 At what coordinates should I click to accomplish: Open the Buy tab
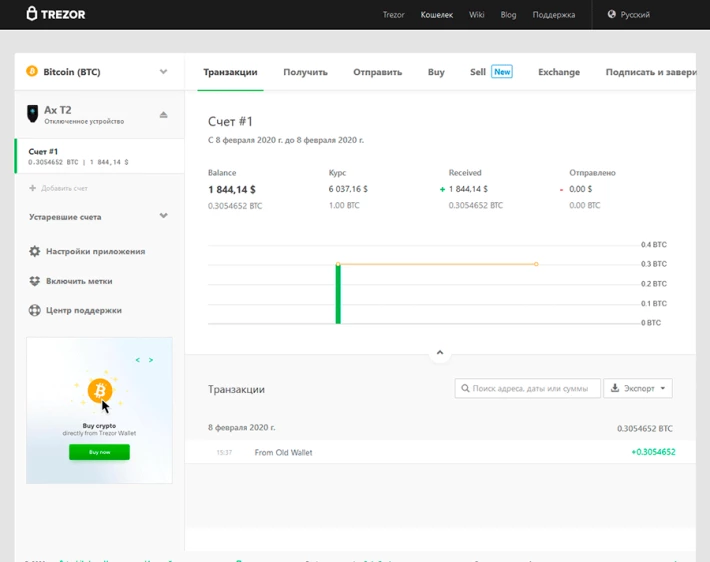436,72
